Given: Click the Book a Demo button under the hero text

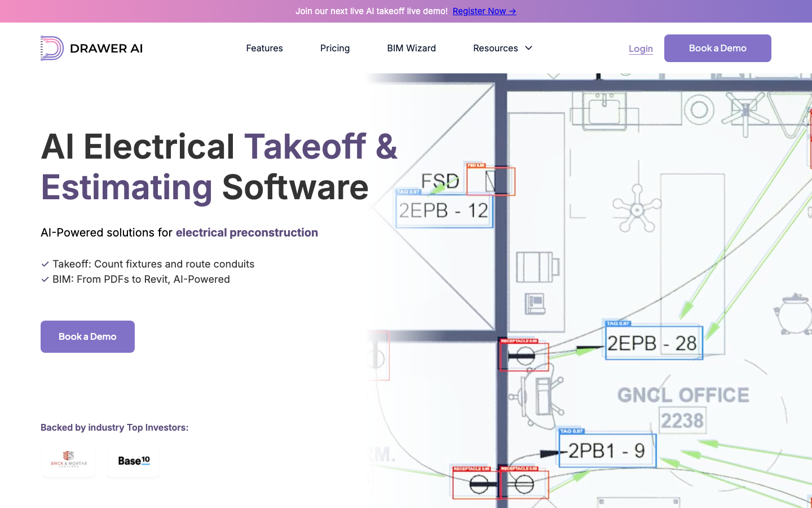Looking at the screenshot, I should point(87,336).
